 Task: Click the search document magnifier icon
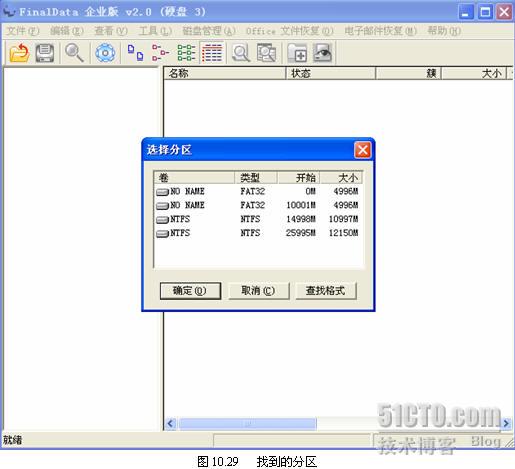click(x=241, y=53)
